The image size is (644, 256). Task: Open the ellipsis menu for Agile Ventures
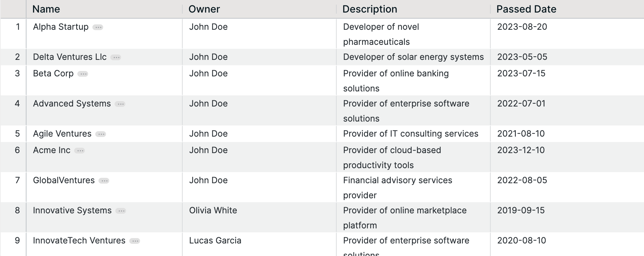(101, 134)
